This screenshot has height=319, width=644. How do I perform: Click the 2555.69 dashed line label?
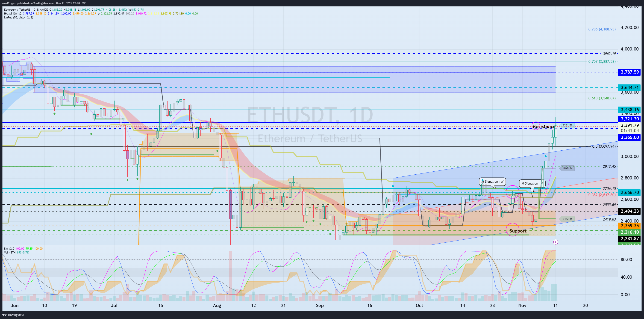609,205
